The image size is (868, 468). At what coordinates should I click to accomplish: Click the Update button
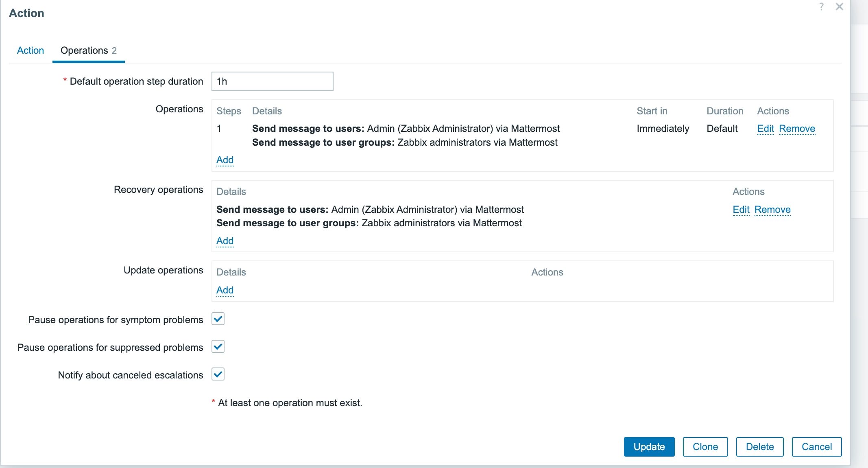pyautogui.click(x=649, y=447)
